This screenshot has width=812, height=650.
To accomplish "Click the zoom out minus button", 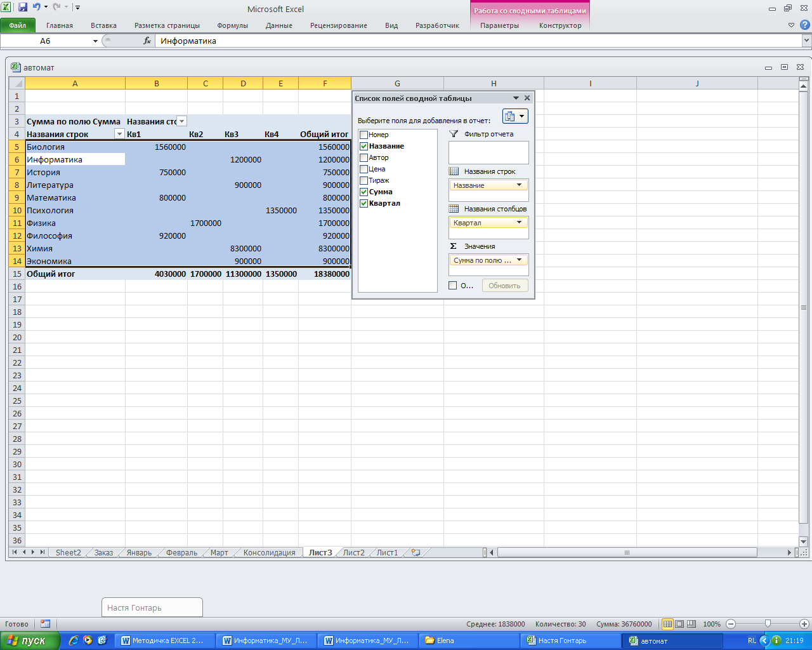I will 731,624.
